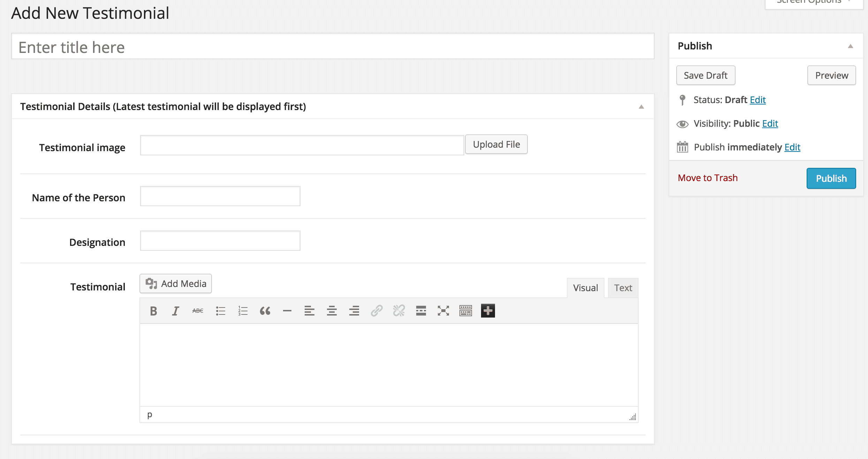Image resolution: width=868 pixels, height=459 pixels.
Task: Add a blockquote to the testimonial
Action: coord(265,311)
